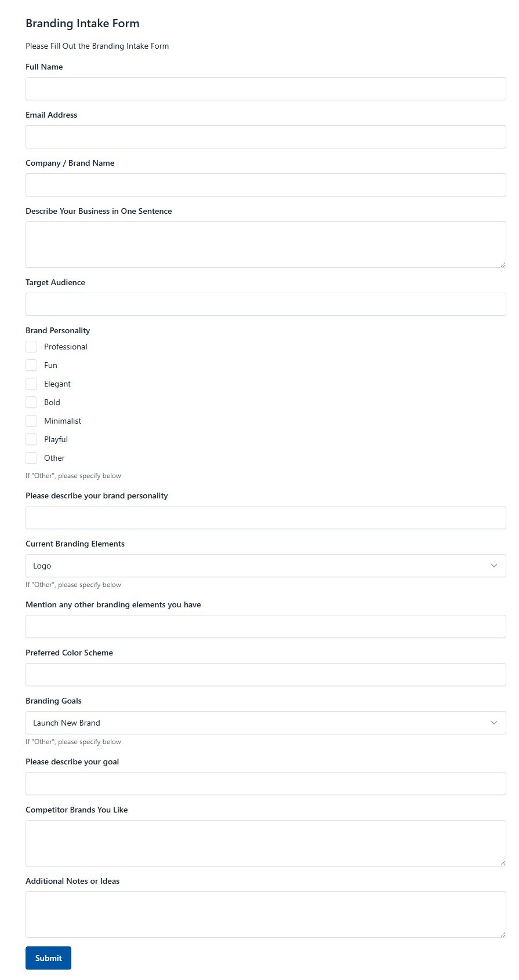Click the chevron arrow beside Logo

[x=494, y=566]
